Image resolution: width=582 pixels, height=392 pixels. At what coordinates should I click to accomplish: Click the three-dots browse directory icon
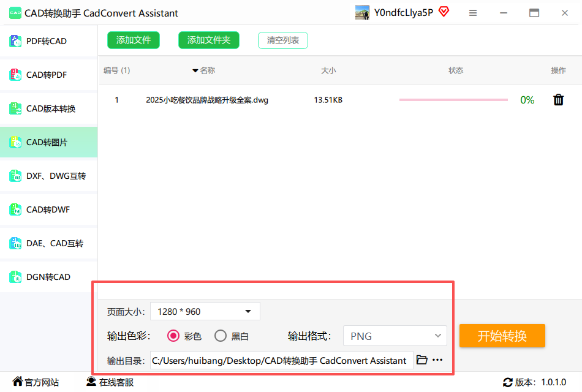pos(437,360)
